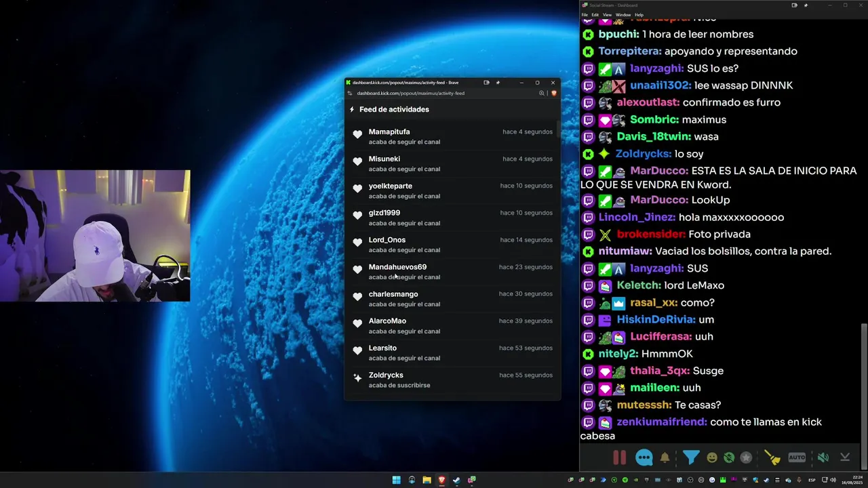Toggle the green speaker sound icon
This screenshot has width=868, height=488.
click(x=823, y=457)
